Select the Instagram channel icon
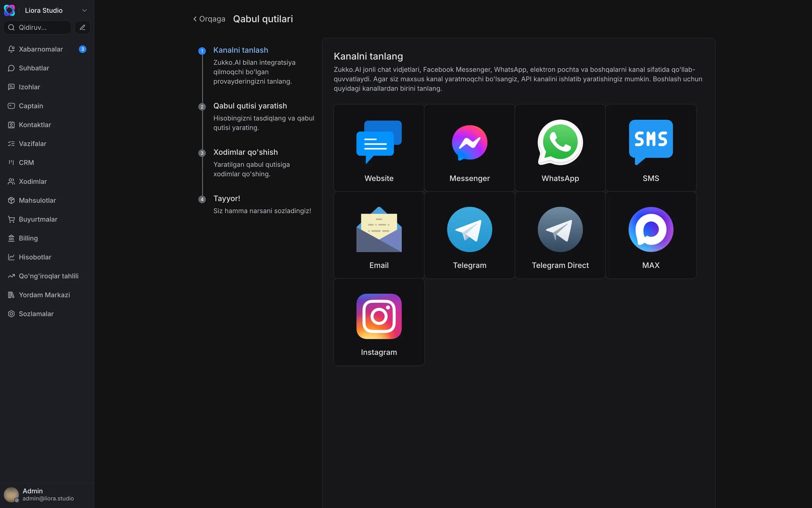Screen dimensions: 812x508 coord(379,316)
